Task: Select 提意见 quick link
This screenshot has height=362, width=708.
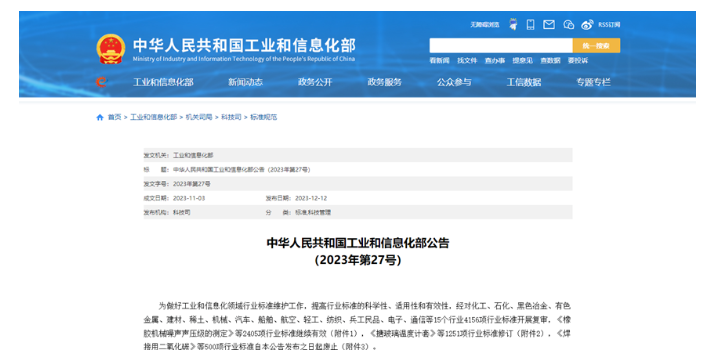Action: click(522, 60)
